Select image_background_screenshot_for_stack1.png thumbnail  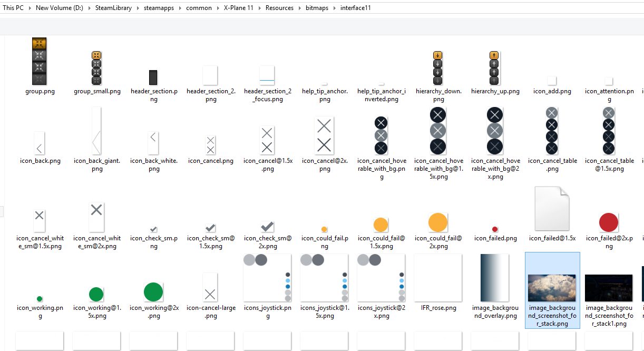pyautogui.click(x=609, y=288)
